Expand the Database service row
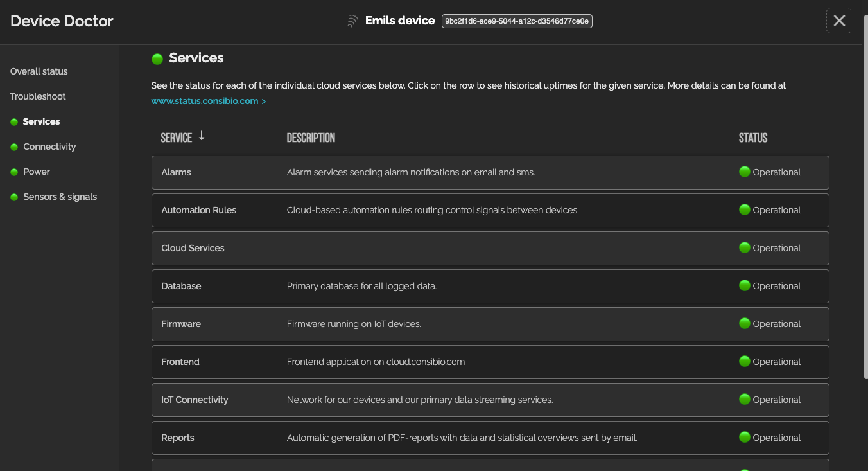This screenshot has height=471, width=868. tap(490, 286)
